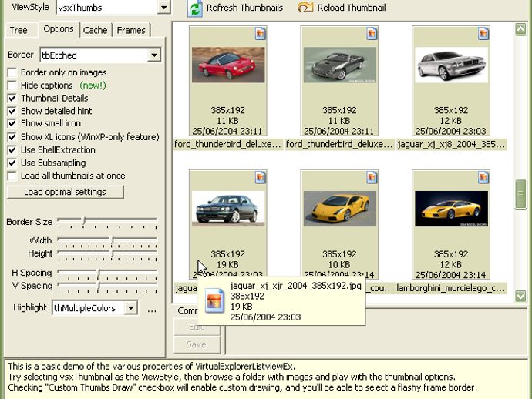Click the Width slider handle
Screen dimensions: 532x399
click(x=113, y=240)
